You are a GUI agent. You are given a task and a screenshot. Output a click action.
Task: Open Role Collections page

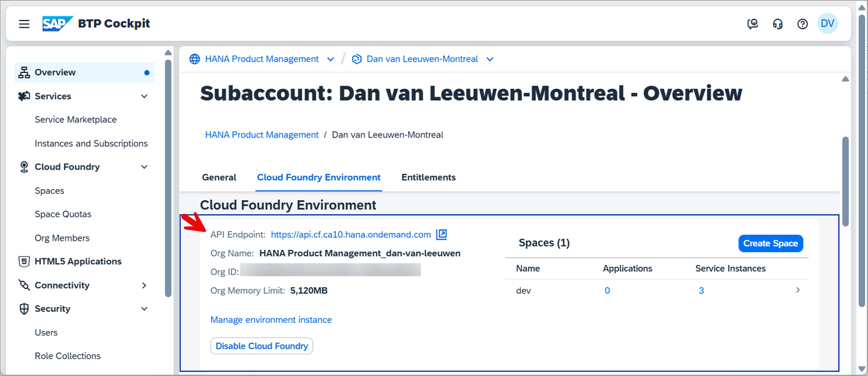pyautogui.click(x=68, y=356)
